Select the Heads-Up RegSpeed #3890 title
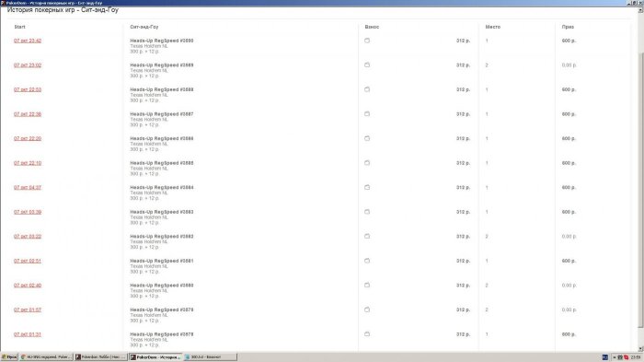 (161, 41)
